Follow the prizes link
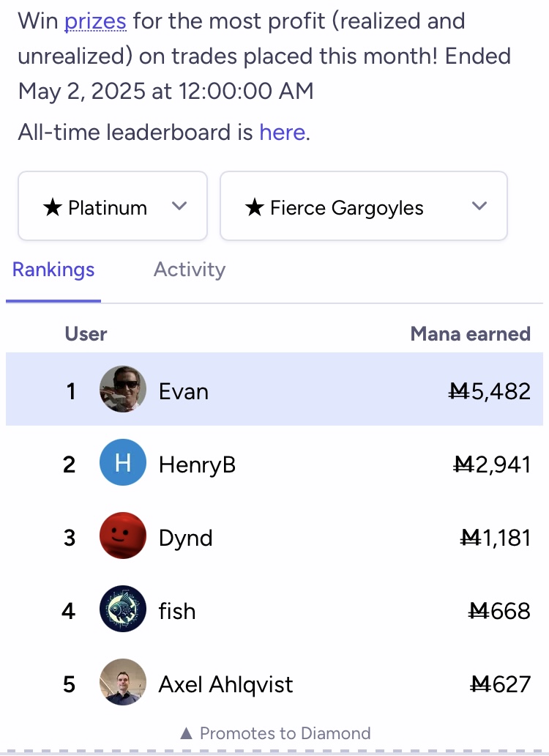549x756 pixels. click(x=95, y=21)
